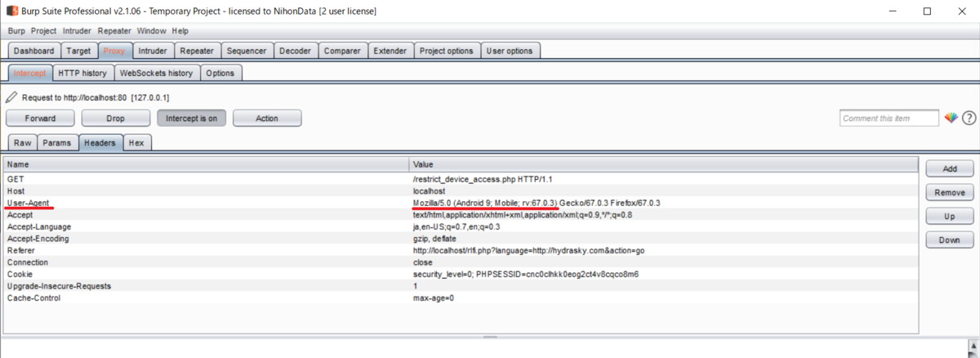
Task: Open the Burp menu
Action: pos(16,31)
